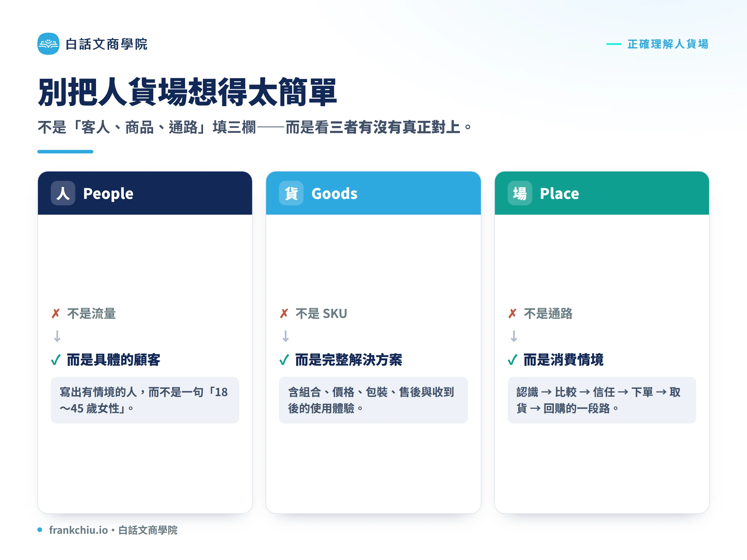Click the checkmark beside 而是消費情境
747x560 pixels.
[512, 360]
